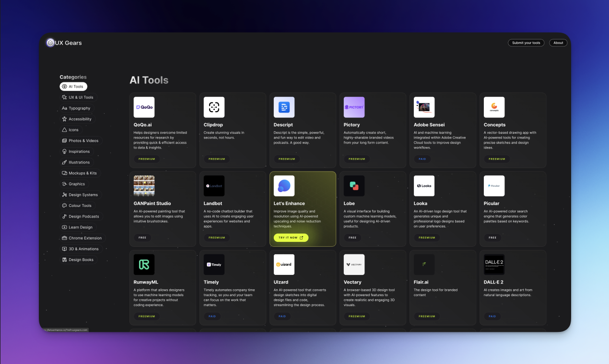609x364 pixels.
Task: Click the Freemium tag on QoQo.ai
Action: click(147, 159)
